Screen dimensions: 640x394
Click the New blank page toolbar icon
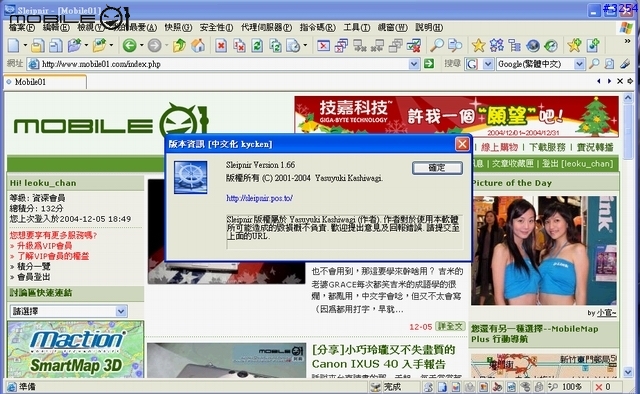pos(13,45)
